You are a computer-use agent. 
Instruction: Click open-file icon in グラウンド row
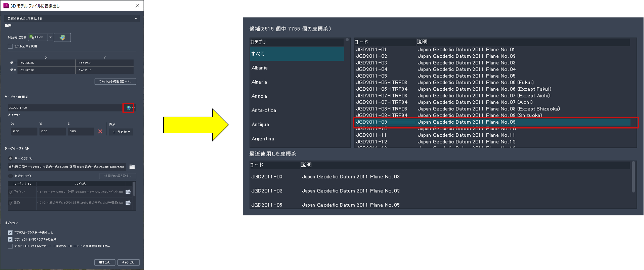128,192
